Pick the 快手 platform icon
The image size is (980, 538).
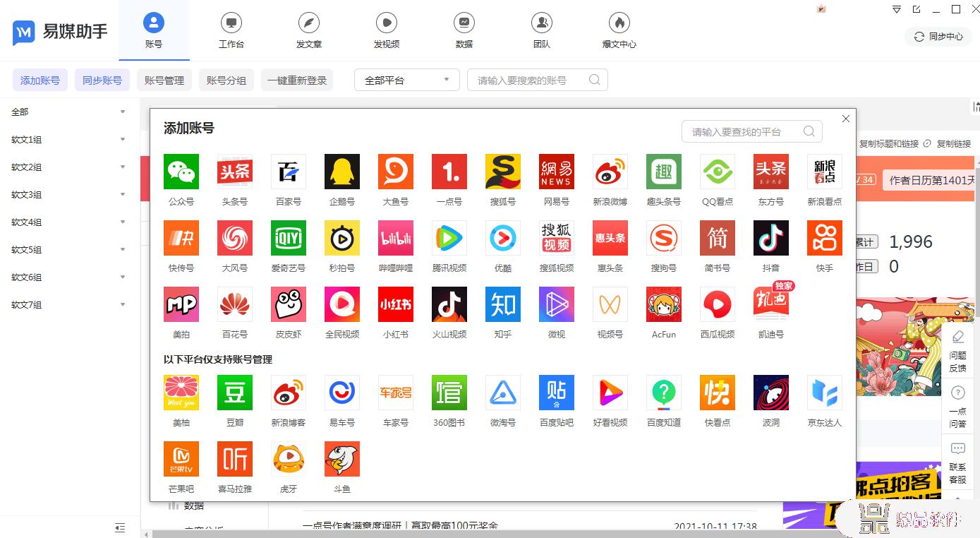825,238
